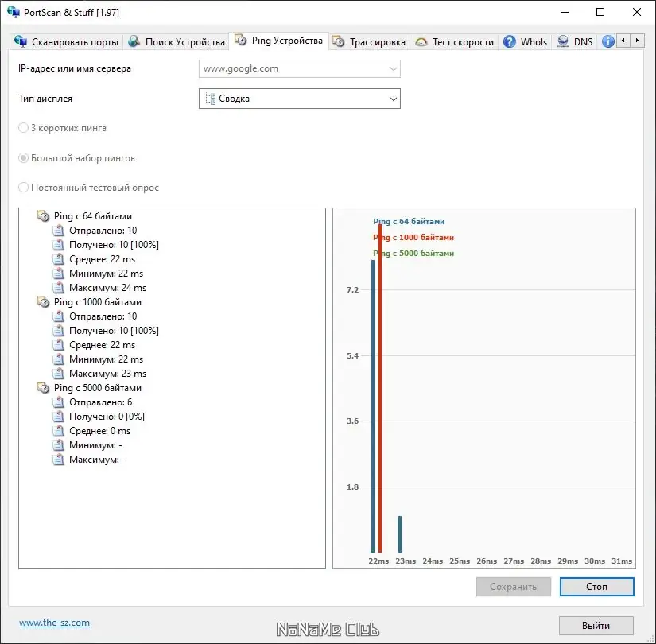
Task: Click the document icon beside Среднее: 0 ms
Action: [59, 431]
